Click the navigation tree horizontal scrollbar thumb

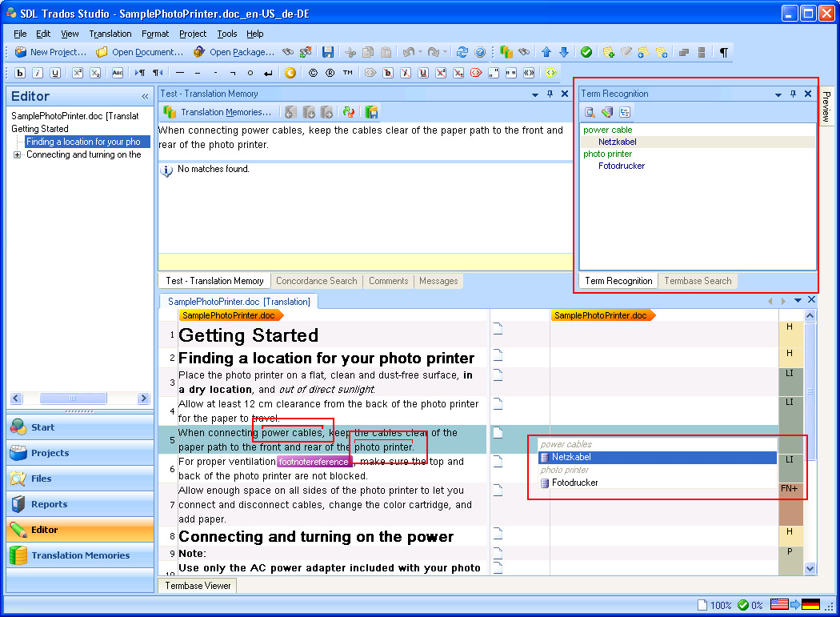[x=74, y=399]
